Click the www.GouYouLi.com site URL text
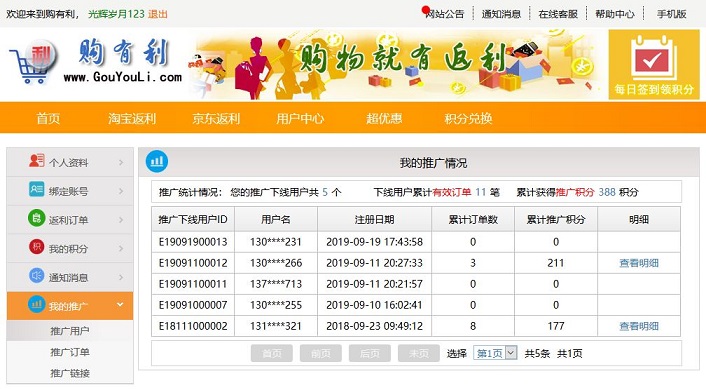This screenshot has width=706, height=390. (x=122, y=77)
